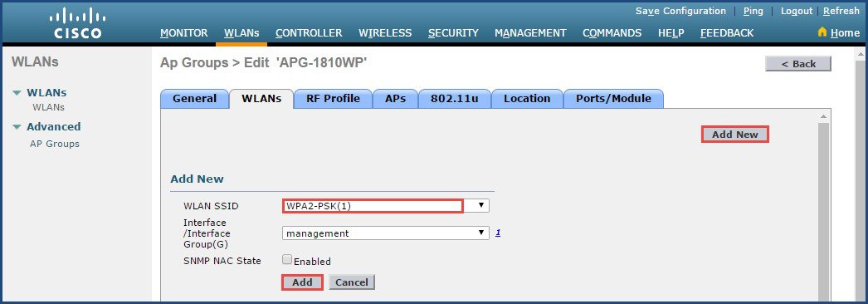Click the Home link

845,32
